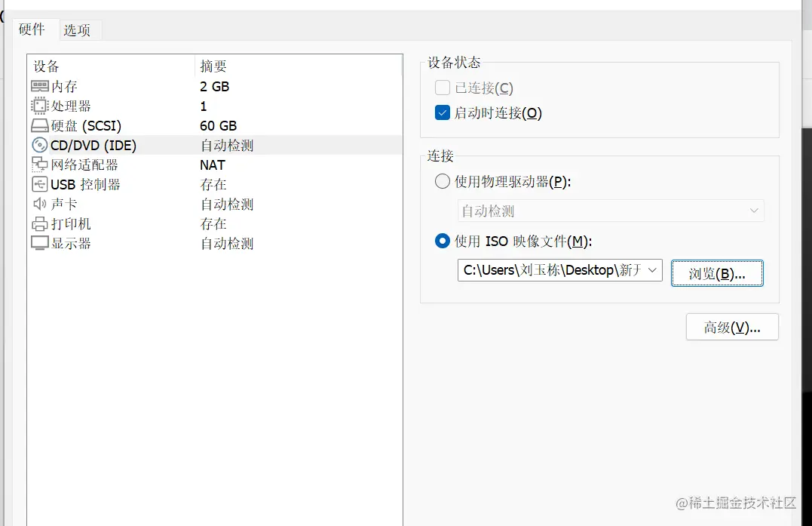Click the USB controller (USB 控制器) icon

coord(40,185)
